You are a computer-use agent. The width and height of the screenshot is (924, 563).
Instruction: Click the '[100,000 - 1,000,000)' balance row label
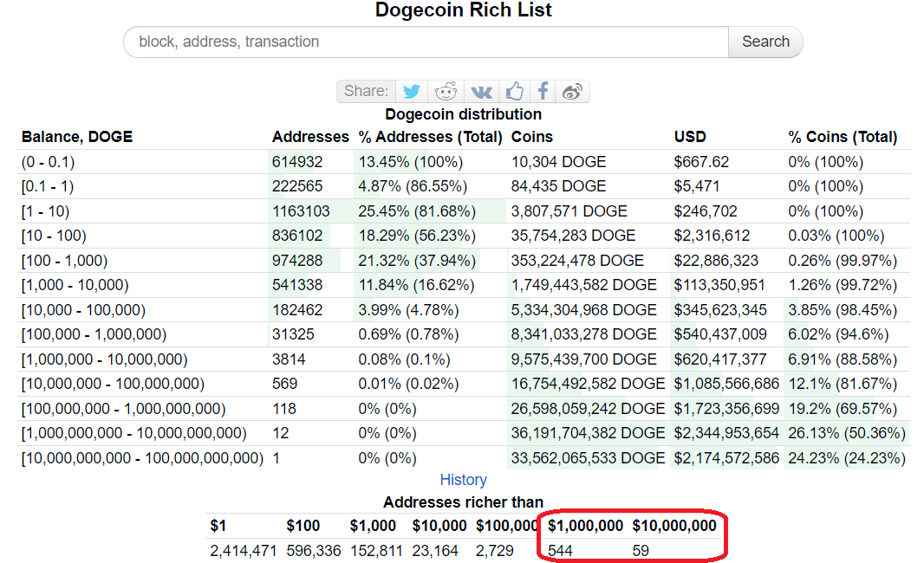[x=94, y=334]
